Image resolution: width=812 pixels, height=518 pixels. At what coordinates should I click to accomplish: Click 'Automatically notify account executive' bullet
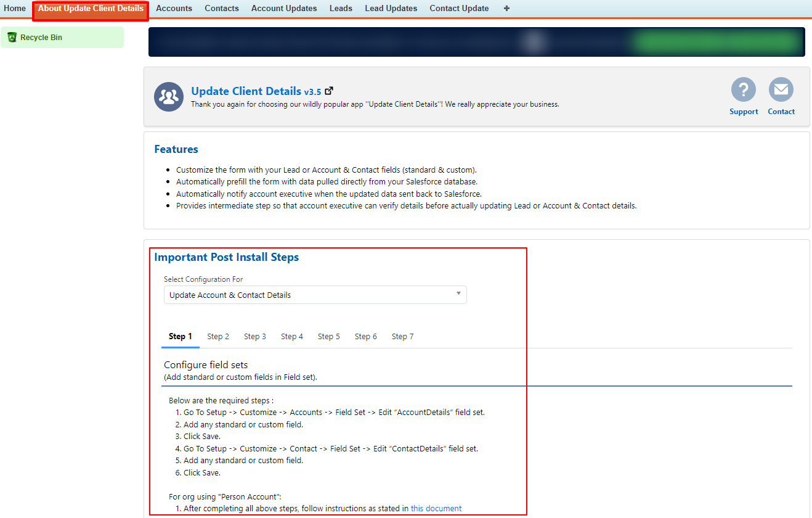point(329,194)
